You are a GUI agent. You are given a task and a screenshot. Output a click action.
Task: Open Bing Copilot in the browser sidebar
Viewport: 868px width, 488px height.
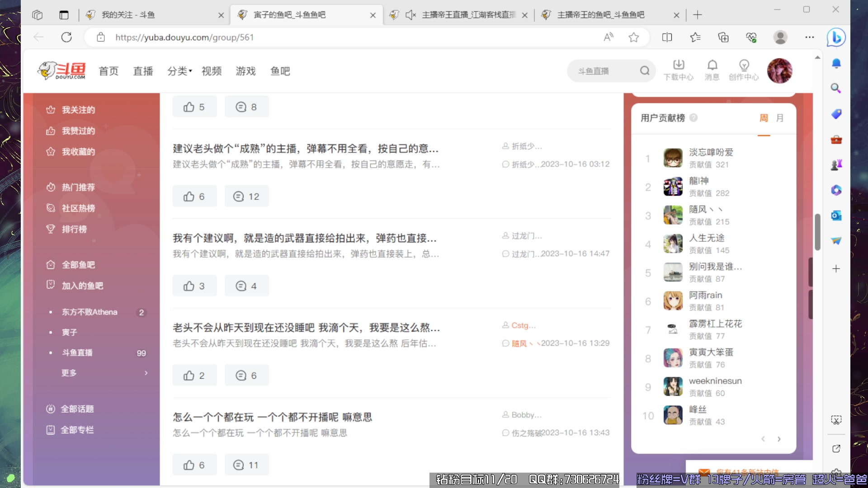coord(836,38)
